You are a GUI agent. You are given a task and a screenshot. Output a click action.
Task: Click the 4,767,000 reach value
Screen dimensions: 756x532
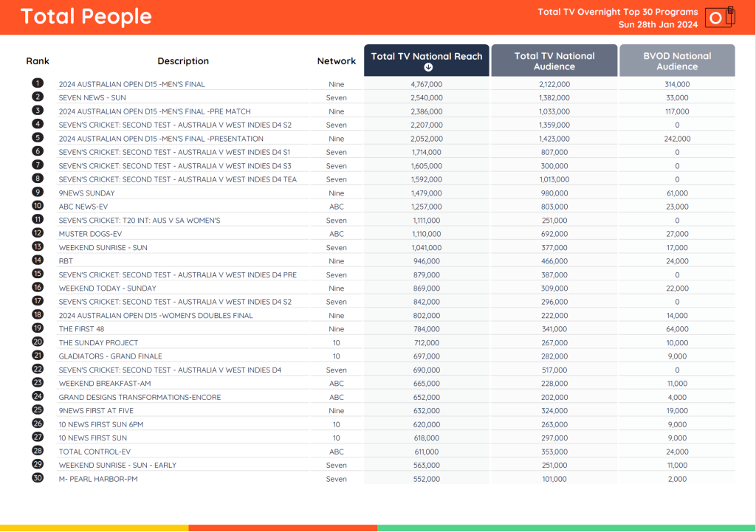pos(427,85)
